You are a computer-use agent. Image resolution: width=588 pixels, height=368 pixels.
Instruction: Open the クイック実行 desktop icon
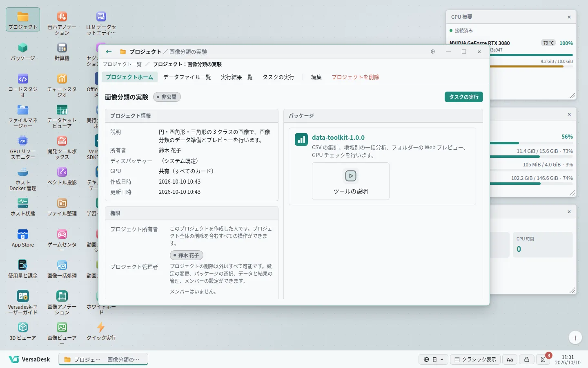101,331
